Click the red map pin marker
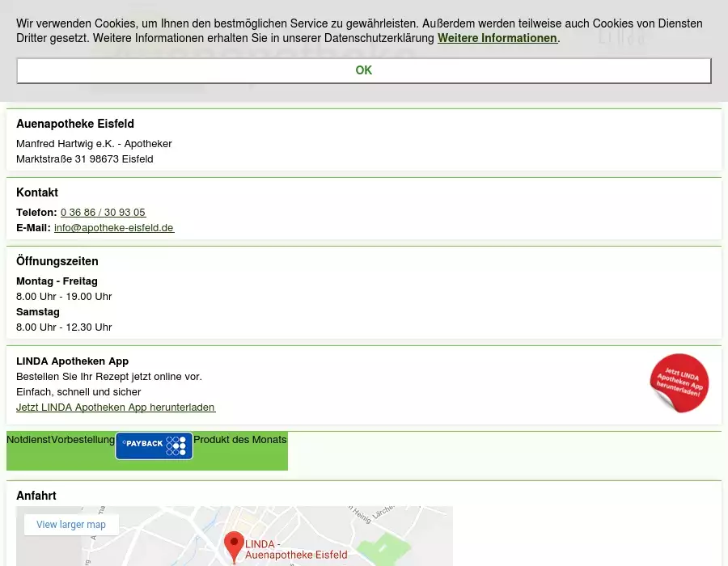Image resolution: width=728 pixels, height=566 pixels. tap(234, 546)
